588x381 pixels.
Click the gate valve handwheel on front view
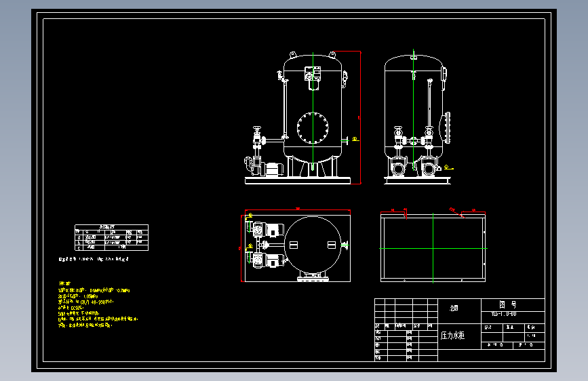pos(257,128)
